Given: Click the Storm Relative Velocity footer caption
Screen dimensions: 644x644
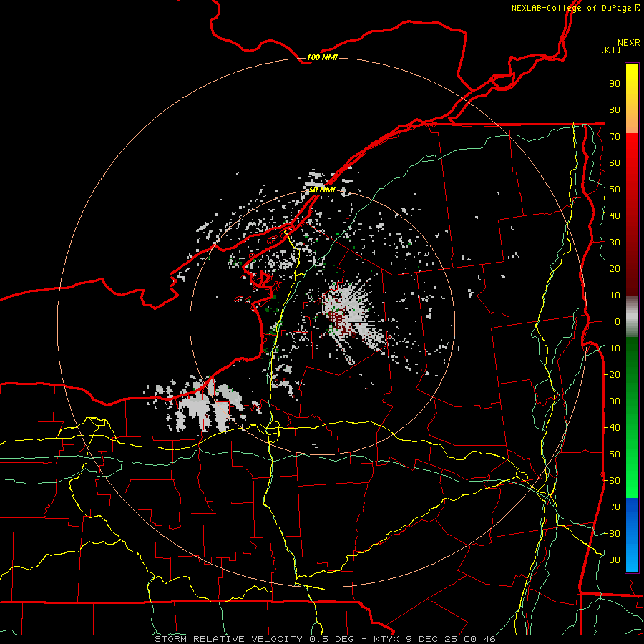Looking at the screenshot, I should coord(325,639).
